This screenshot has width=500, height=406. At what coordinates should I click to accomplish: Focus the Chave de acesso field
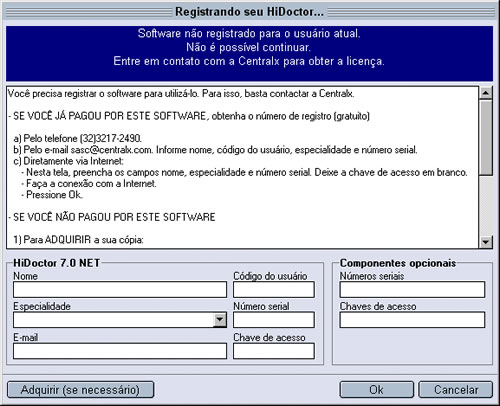point(274,351)
